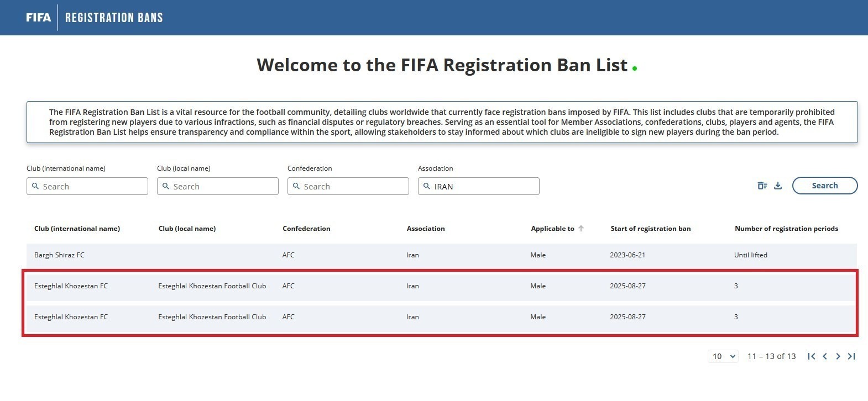Download the registration ban list
Viewport: 868px width, 401px height.
tap(778, 186)
